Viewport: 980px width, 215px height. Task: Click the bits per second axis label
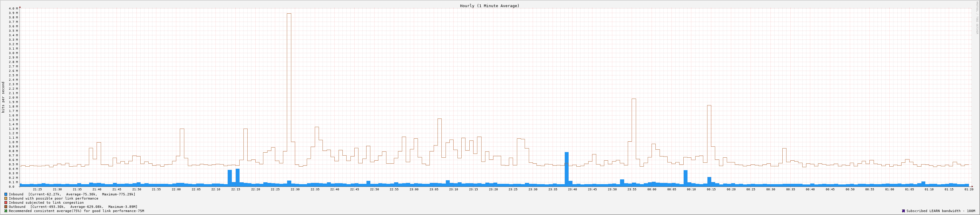pyautogui.click(x=4, y=97)
